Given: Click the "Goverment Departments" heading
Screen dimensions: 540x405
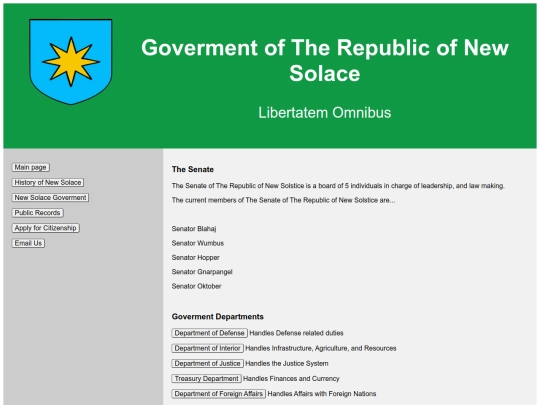Looking at the screenshot, I should [x=218, y=316].
